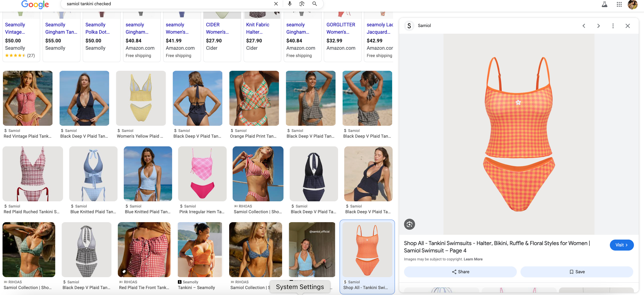
Task: Share the previewed image
Action: [460, 271]
